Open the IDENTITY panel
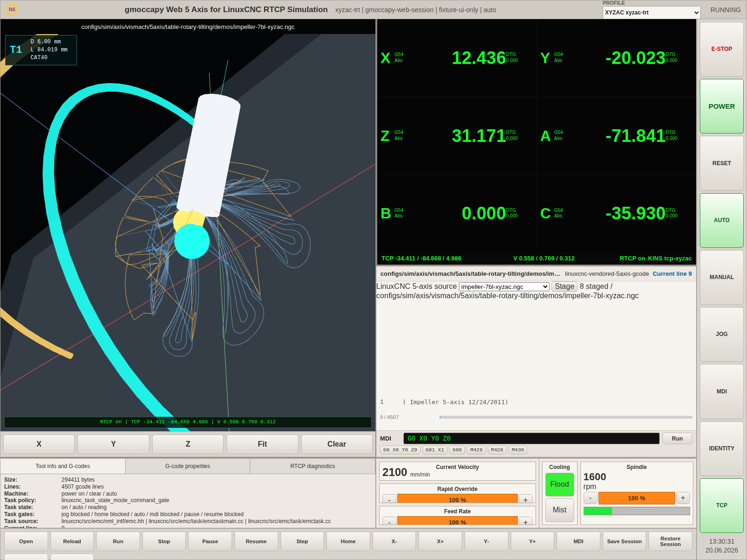The height and width of the screenshot is (560, 747). tap(721, 448)
